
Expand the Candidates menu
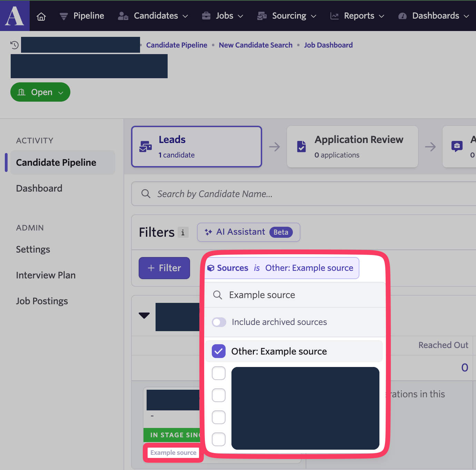[x=153, y=16]
